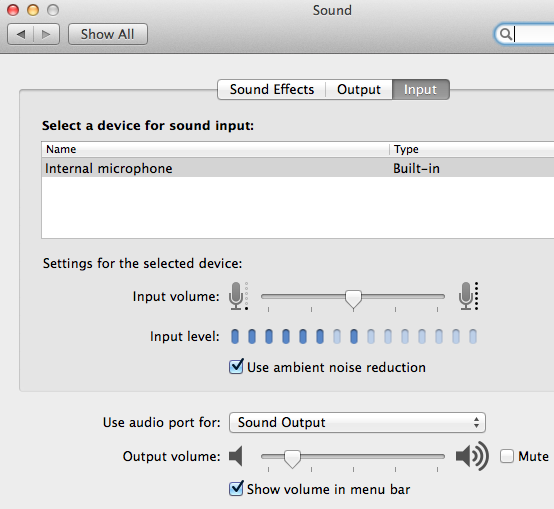Screen dimensions: 554x509
Task: Click the low input volume microphone icon
Action: click(238, 296)
